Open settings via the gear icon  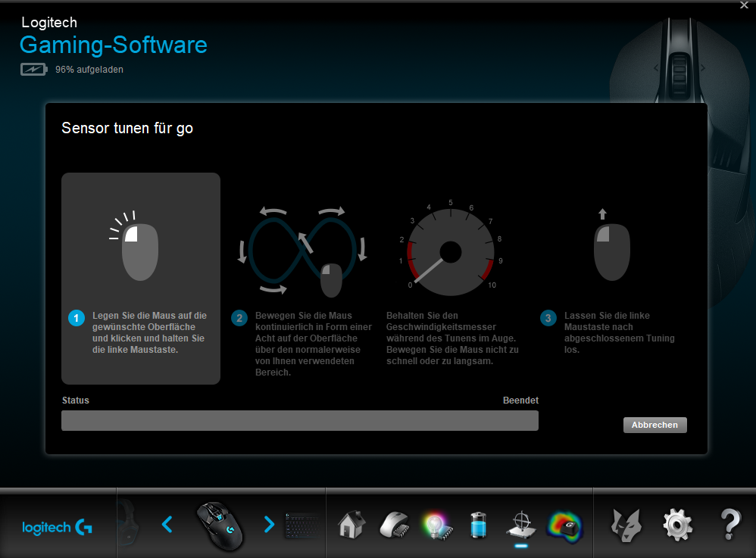coord(677,525)
